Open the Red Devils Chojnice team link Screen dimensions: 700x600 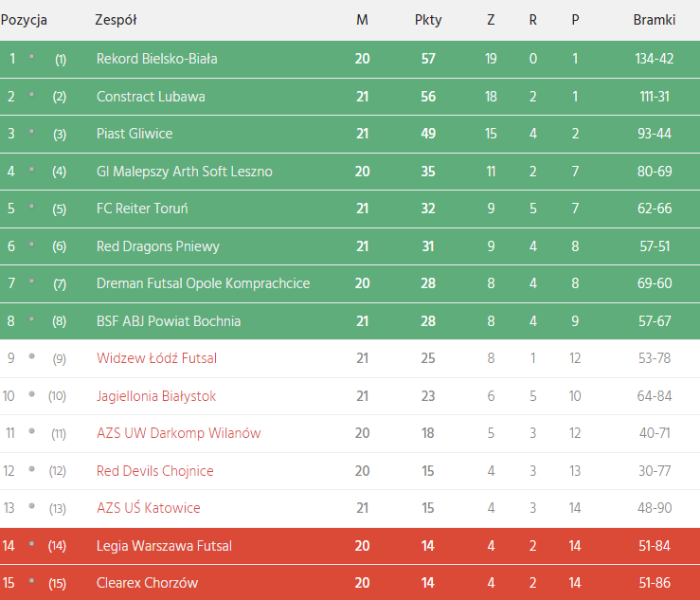155,471
